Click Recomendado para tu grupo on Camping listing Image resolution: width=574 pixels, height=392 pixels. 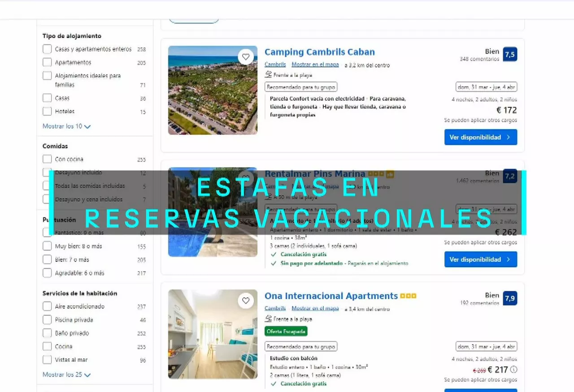click(x=301, y=87)
